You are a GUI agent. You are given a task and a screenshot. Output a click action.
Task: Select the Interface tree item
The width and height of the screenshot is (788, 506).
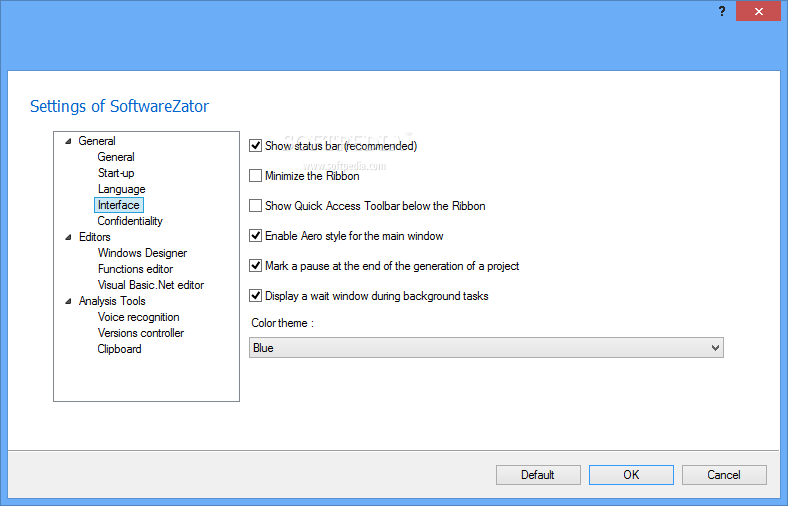pos(119,205)
